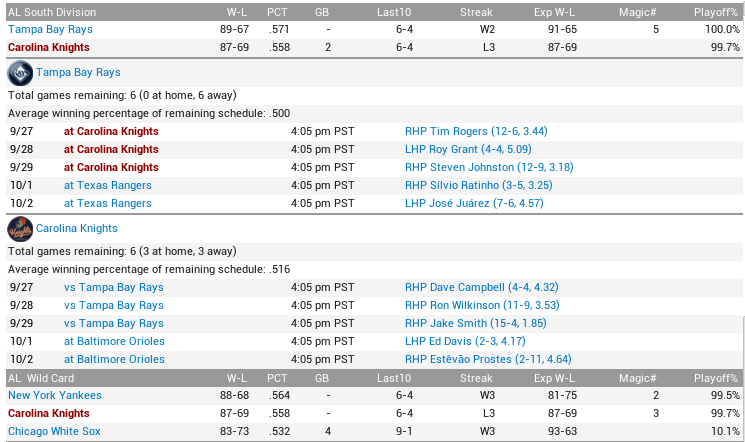Click the Tampa Bay Rays team logo icon
The image size is (745, 442).
[19, 73]
